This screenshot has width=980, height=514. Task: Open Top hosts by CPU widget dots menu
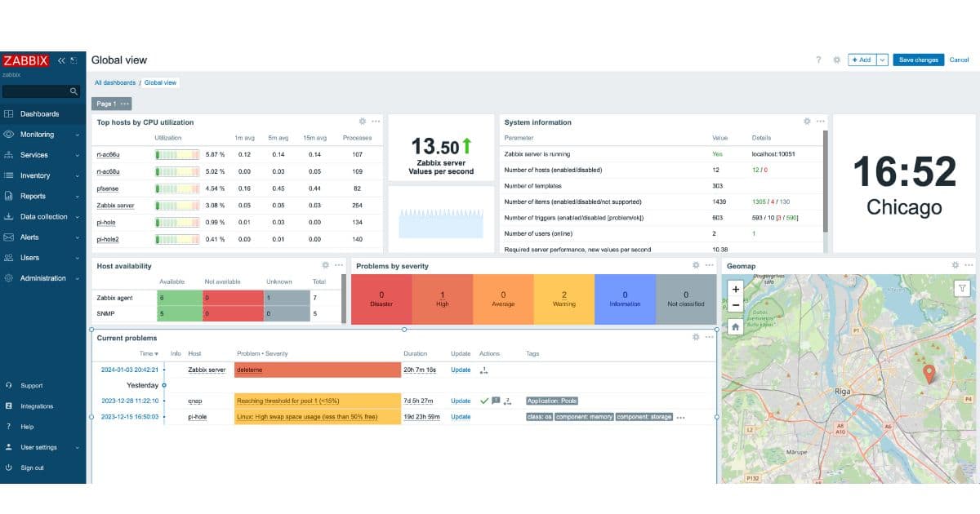pos(376,121)
